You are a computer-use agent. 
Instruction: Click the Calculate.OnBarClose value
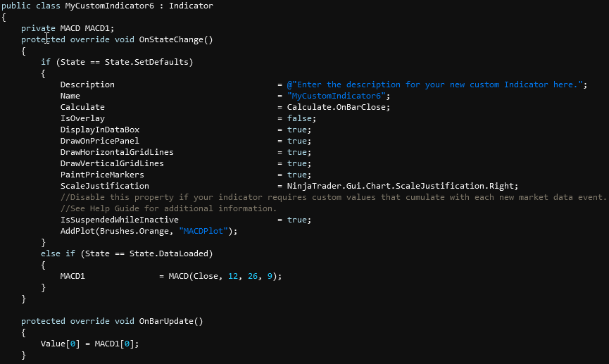[x=338, y=107]
